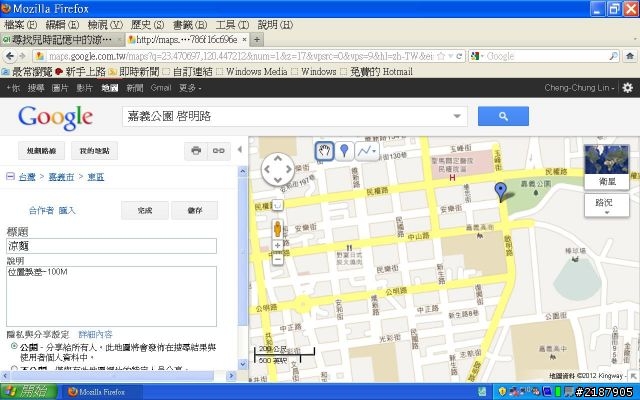Viewport: 640px width, 400px height.
Task: Click Mozilla Firefox taskbar button
Action: click(x=102, y=392)
